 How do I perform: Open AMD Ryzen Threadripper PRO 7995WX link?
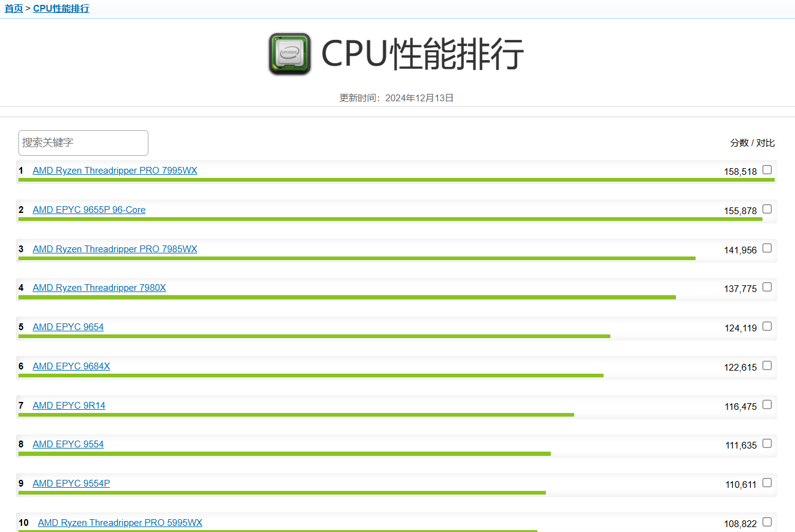[115, 171]
